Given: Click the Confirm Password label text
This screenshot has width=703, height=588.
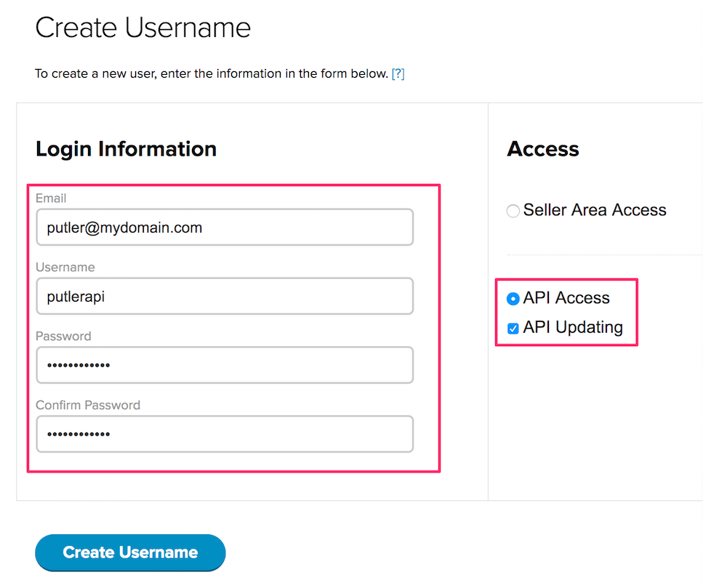Looking at the screenshot, I should [88, 406].
